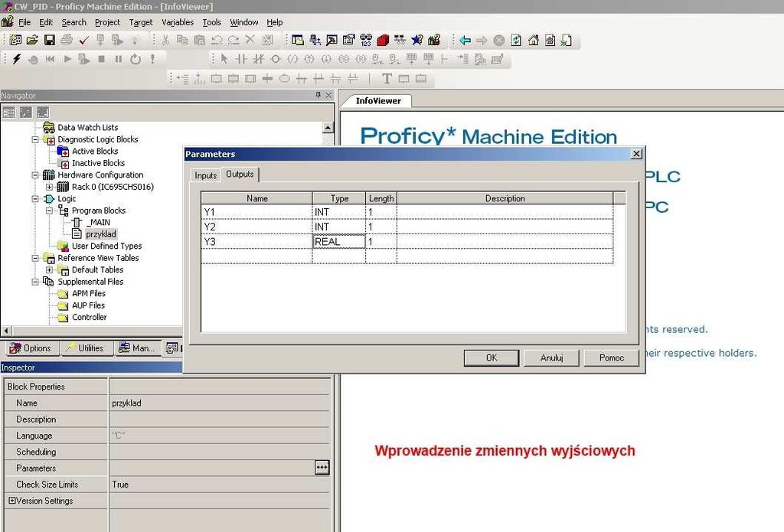Image resolution: width=784 pixels, height=532 pixels.
Task: Switch to the Inputs tab in Parameters
Action: 205,175
